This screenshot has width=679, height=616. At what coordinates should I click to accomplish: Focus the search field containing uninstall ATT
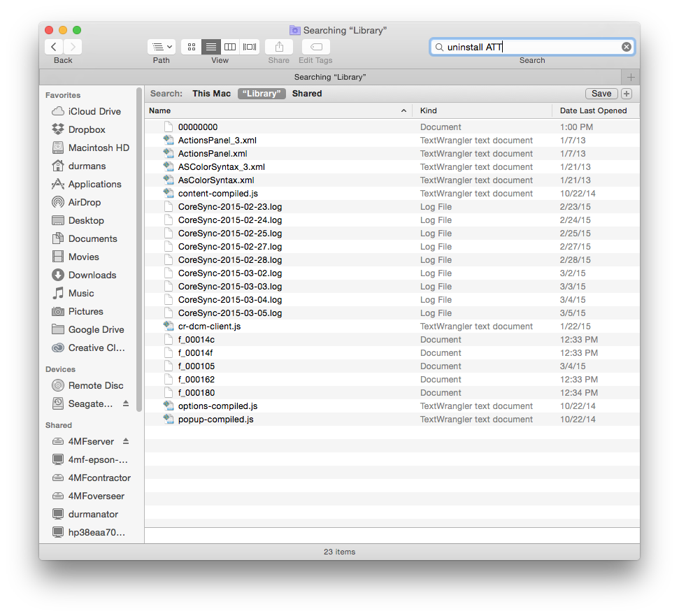coord(532,47)
